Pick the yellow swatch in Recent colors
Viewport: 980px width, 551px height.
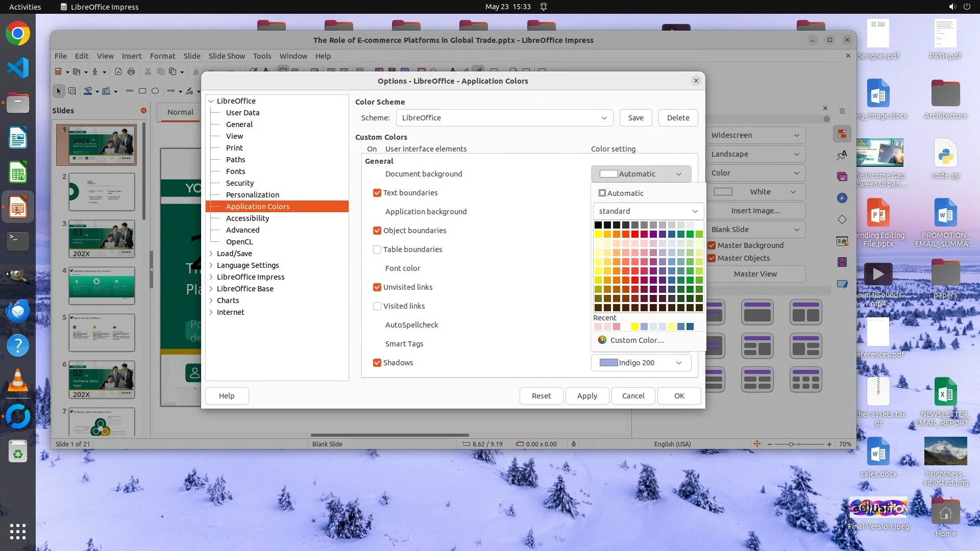pos(634,327)
